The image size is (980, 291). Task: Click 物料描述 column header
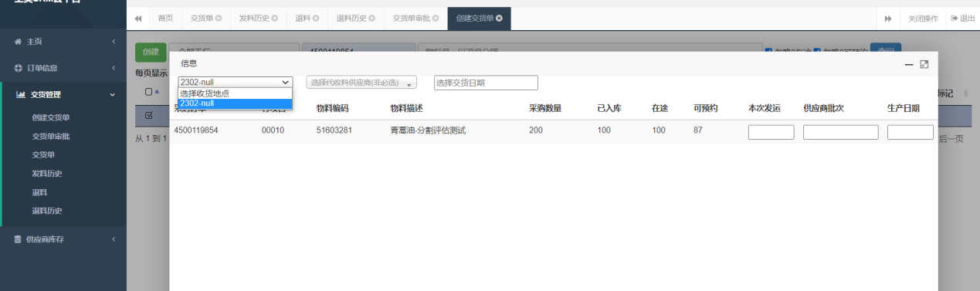click(x=407, y=108)
